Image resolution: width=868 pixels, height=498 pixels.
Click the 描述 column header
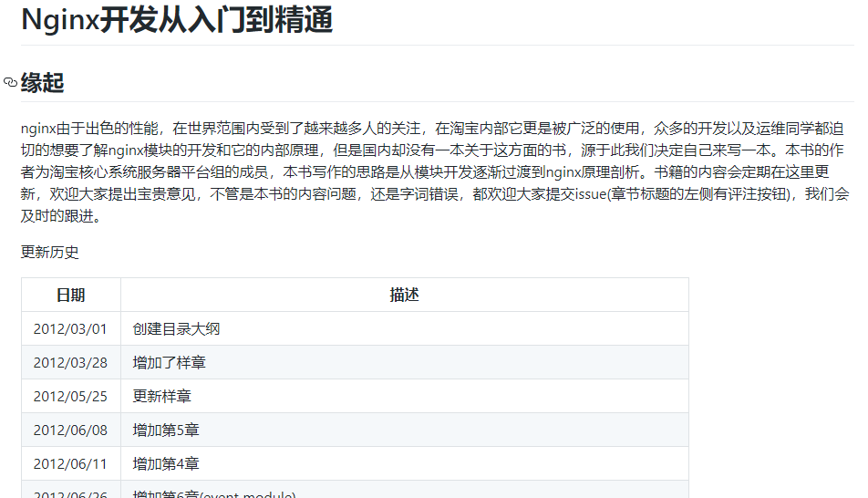[x=405, y=295]
